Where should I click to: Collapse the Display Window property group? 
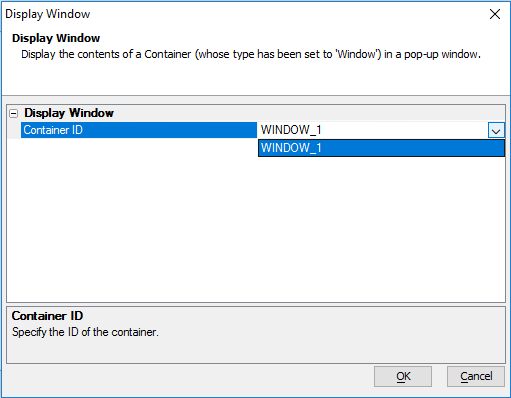pos(14,114)
